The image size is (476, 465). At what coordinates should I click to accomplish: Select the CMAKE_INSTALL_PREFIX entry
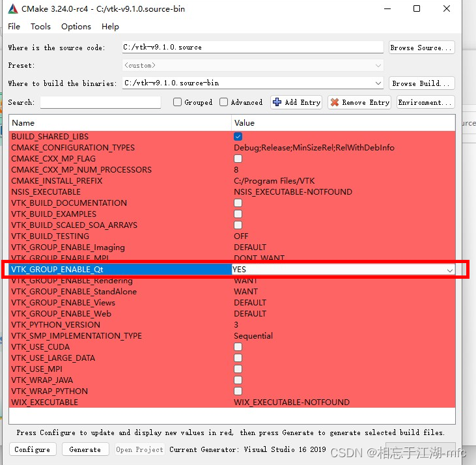point(57,181)
